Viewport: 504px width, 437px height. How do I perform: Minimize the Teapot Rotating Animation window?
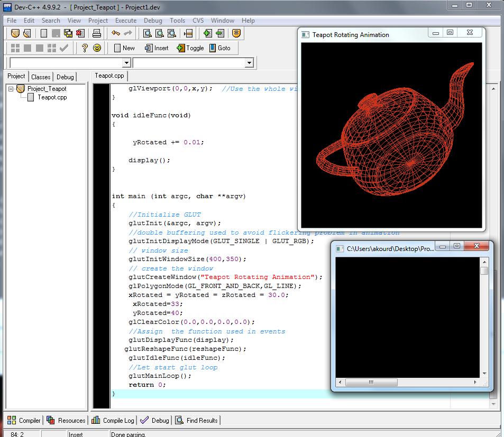click(x=436, y=33)
